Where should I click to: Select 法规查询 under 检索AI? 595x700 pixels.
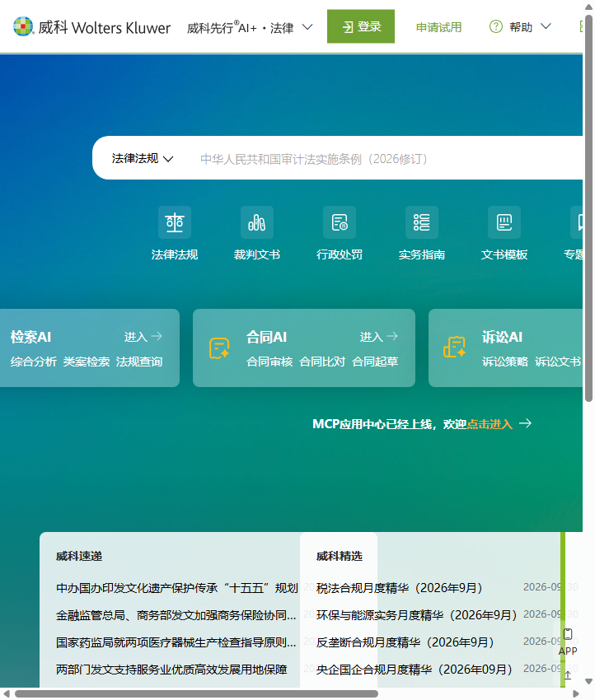tap(139, 362)
